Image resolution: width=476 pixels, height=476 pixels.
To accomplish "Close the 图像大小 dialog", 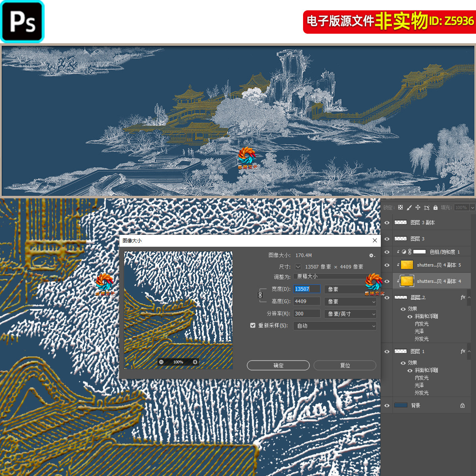I will (x=375, y=240).
